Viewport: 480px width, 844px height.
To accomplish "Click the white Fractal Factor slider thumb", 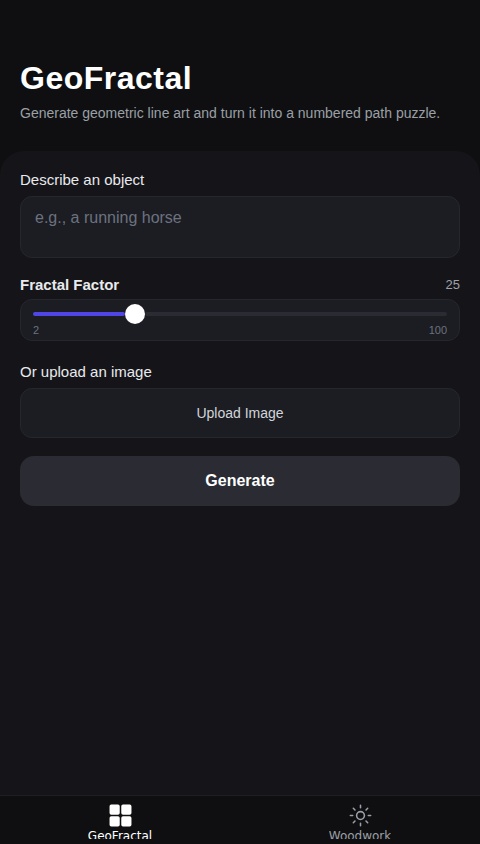I will 135,314.
